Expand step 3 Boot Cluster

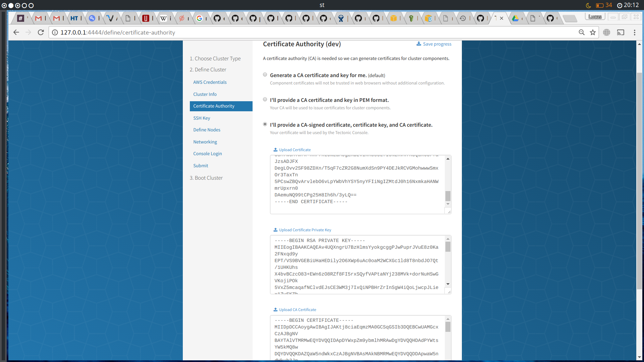206,178
